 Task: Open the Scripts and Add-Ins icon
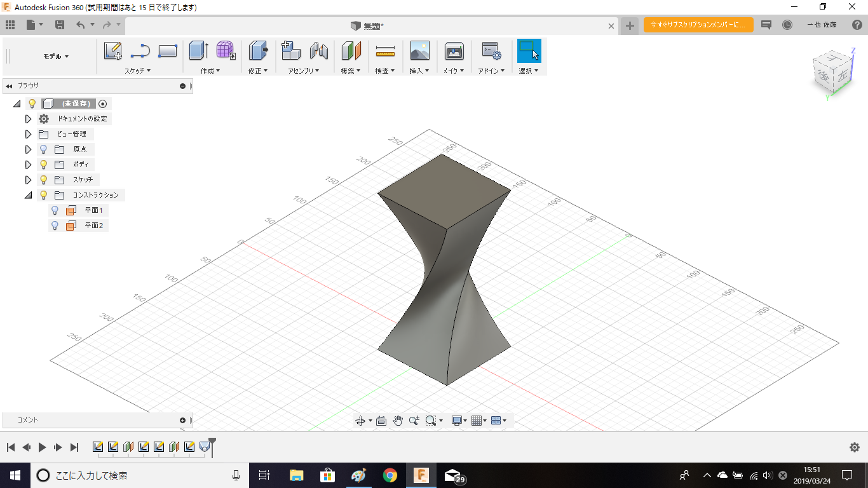click(491, 51)
